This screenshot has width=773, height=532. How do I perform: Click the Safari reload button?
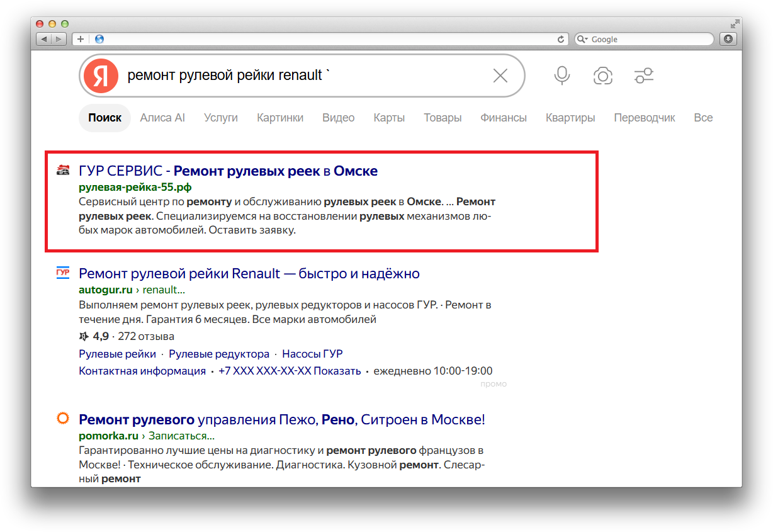561,39
